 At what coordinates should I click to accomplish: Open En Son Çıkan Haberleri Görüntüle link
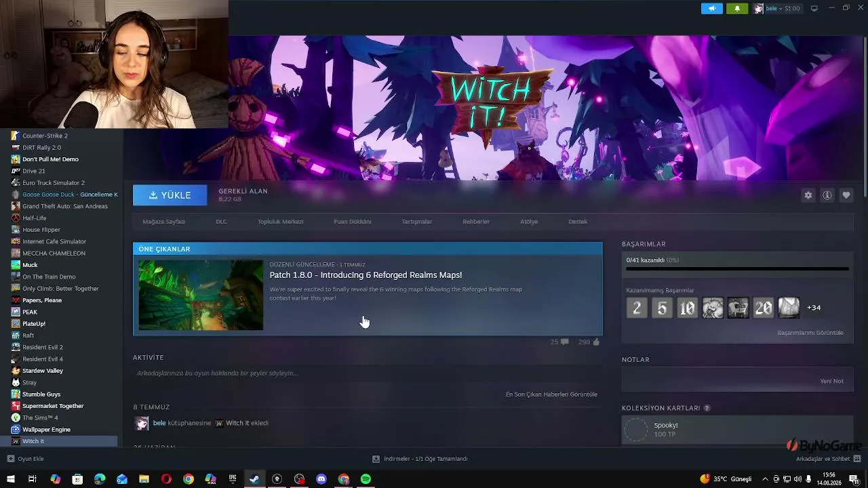tap(551, 394)
